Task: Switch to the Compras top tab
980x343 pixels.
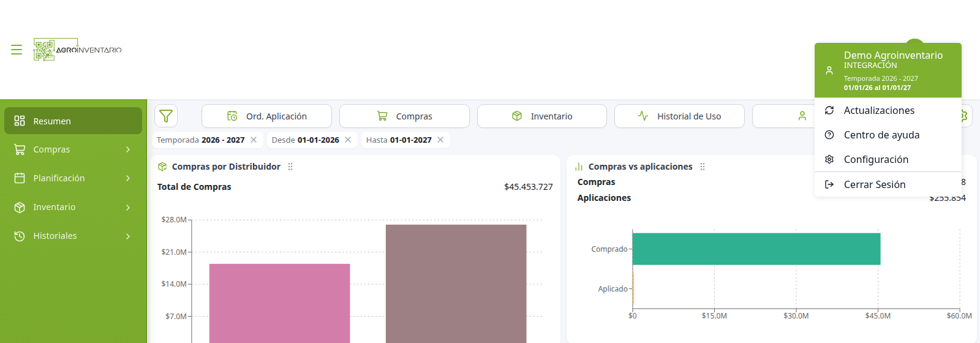Action: pyautogui.click(x=404, y=116)
